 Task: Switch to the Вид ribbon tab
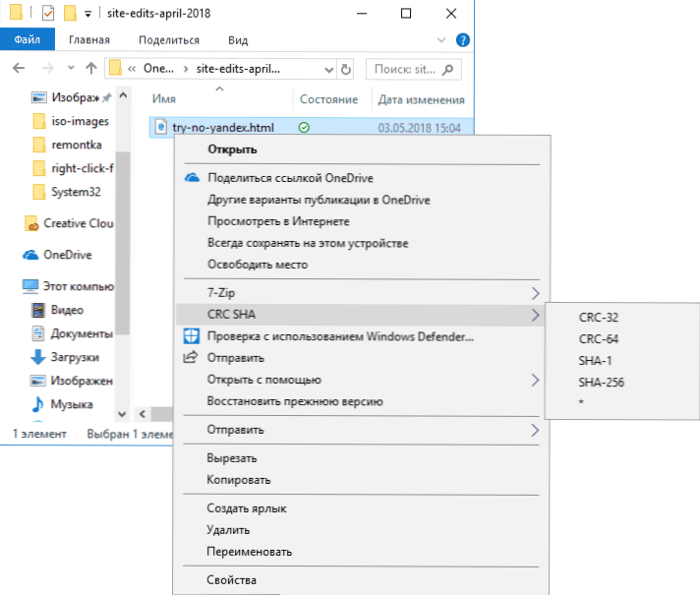coord(238,40)
